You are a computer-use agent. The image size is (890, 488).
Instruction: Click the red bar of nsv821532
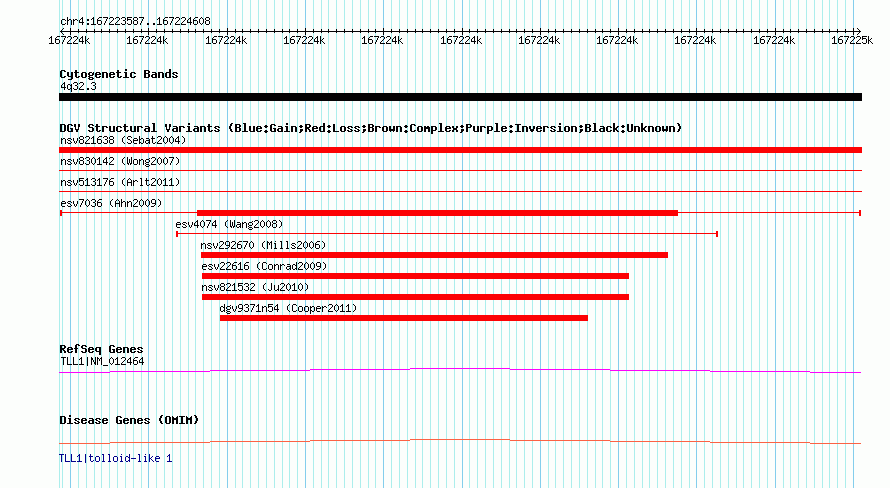[x=415, y=297]
